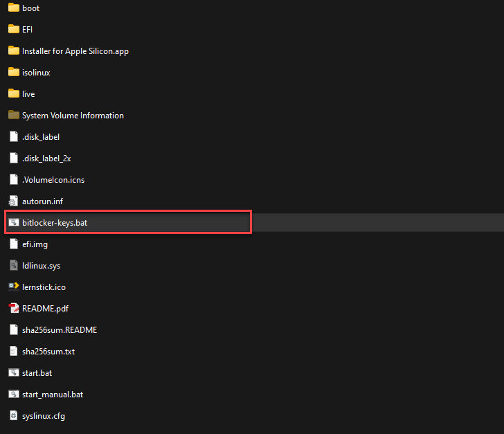This screenshot has width=504, height=434.
Task: Click the autorun.inf file icon
Action: tap(13, 201)
